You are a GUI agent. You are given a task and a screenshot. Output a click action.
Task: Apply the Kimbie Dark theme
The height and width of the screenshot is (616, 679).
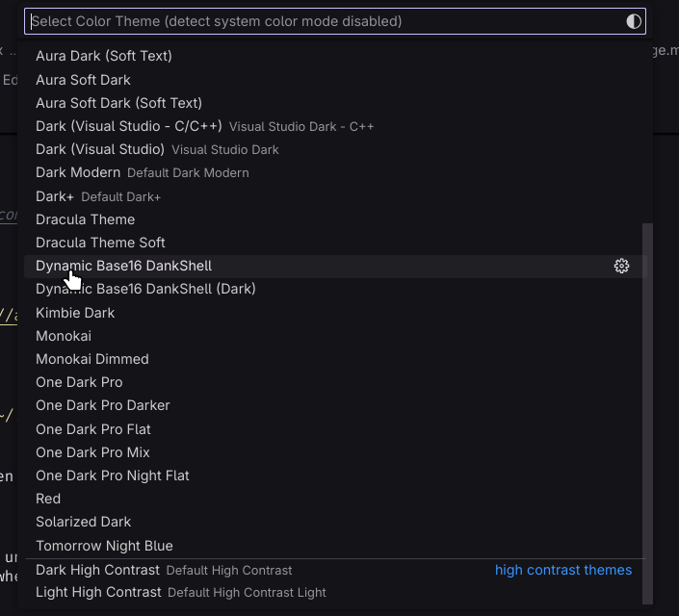pos(75,313)
